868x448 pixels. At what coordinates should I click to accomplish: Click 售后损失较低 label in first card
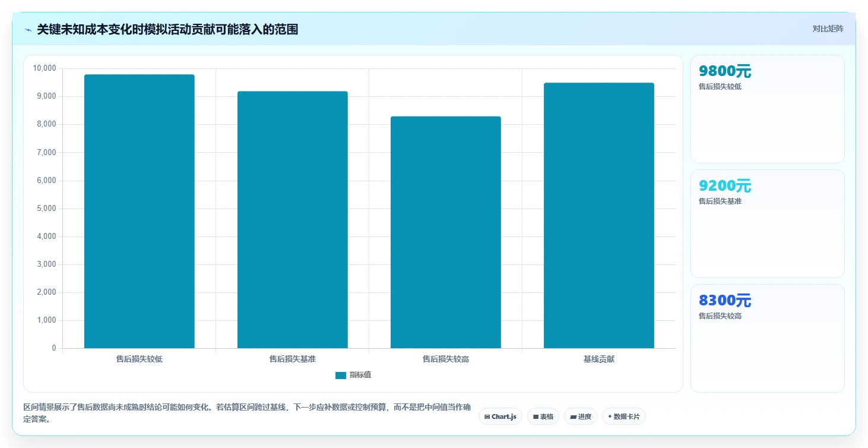(x=720, y=87)
